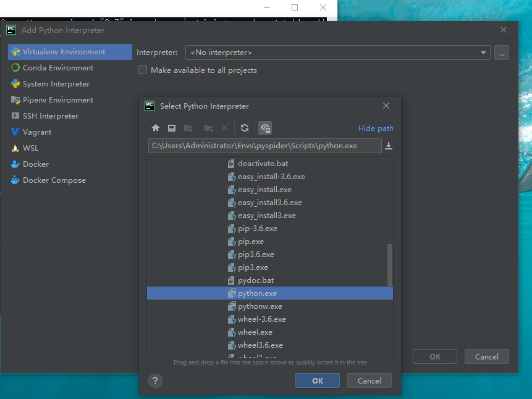The height and width of the screenshot is (399, 532).
Task: Click Cancel in Add Python Interpreter dialog
Action: click(x=486, y=356)
